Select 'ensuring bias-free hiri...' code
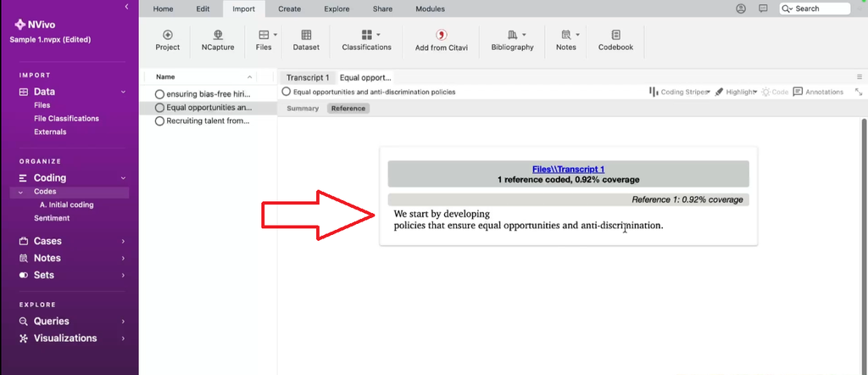This screenshot has width=868, height=375. [208, 94]
